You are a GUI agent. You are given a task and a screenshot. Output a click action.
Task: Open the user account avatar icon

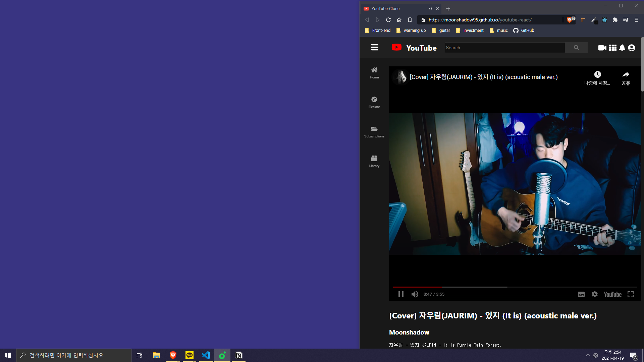click(x=632, y=48)
